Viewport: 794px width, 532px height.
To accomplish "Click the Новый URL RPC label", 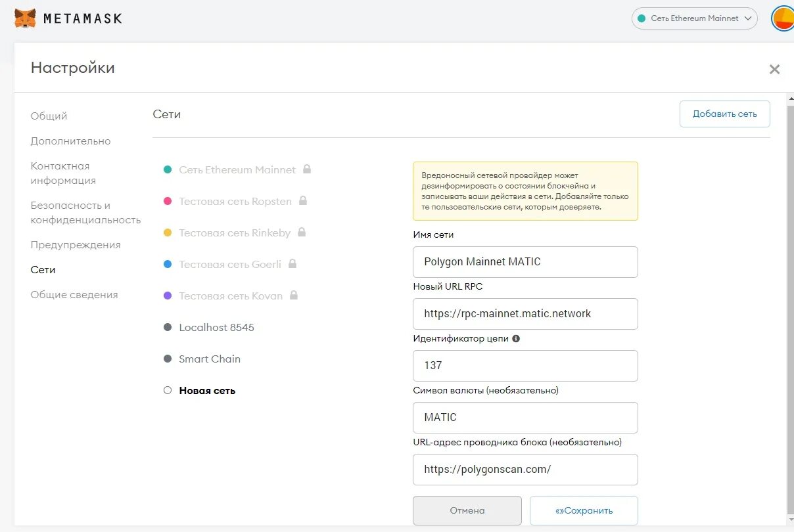I will pyautogui.click(x=448, y=286).
